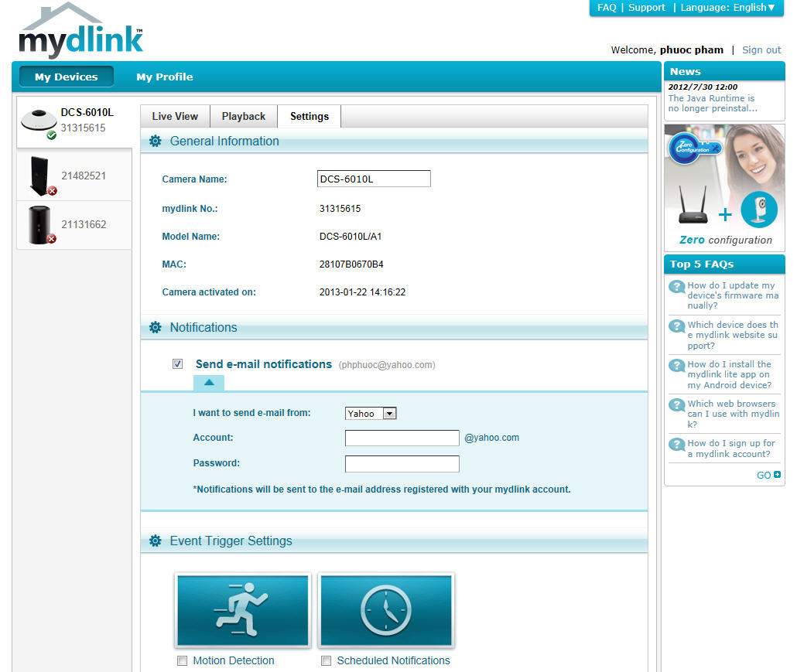Image resolution: width=797 pixels, height=672 pixels.
Task: Open the My Profile section
Action: click(x=164, y=77)
